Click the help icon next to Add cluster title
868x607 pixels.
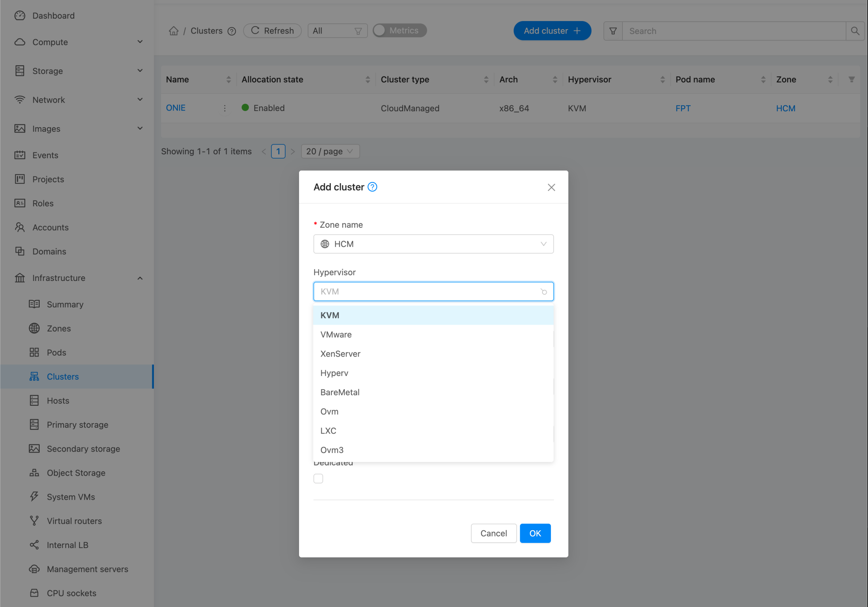coord(372,187)
